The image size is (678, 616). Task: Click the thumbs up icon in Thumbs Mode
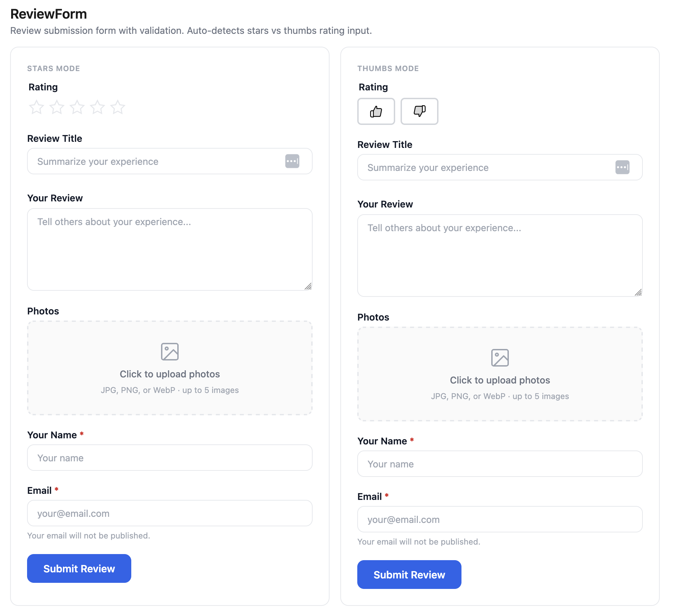[x=376, y=112]
